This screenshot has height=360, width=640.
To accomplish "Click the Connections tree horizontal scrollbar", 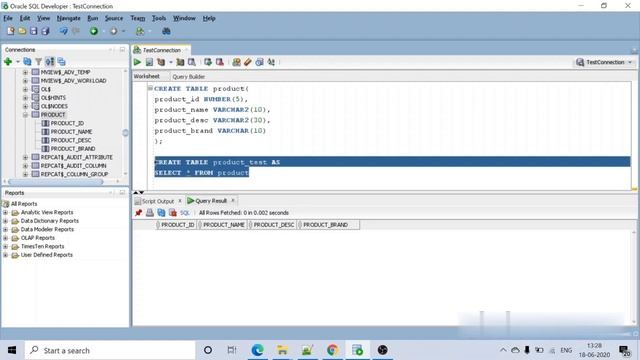I will [56, 181].
